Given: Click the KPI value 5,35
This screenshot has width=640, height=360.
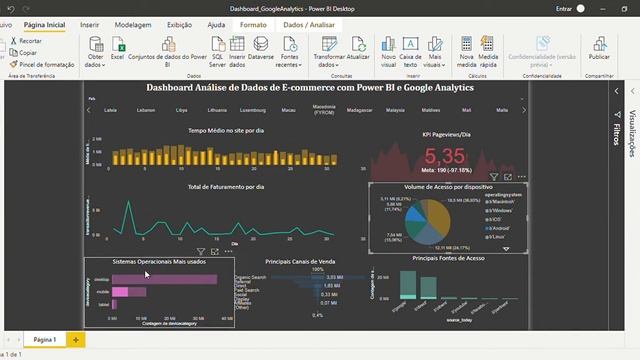Looking at the screenshot, I should 444,156.
